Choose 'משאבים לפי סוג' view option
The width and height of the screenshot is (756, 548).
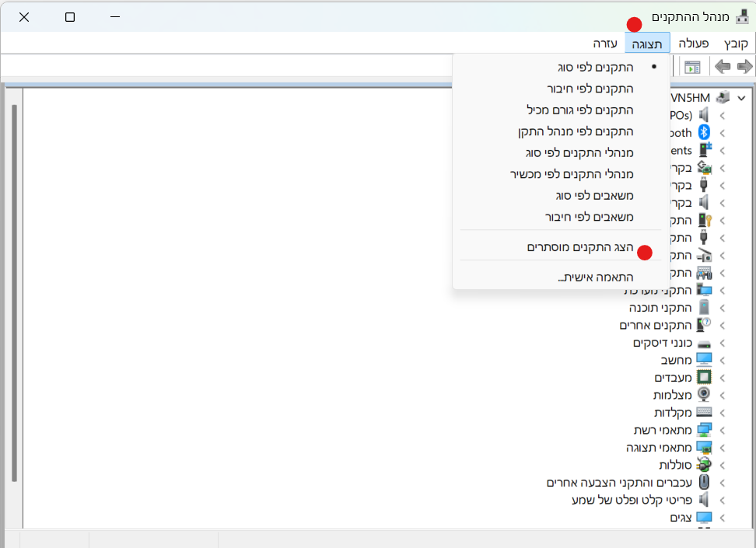594,195
